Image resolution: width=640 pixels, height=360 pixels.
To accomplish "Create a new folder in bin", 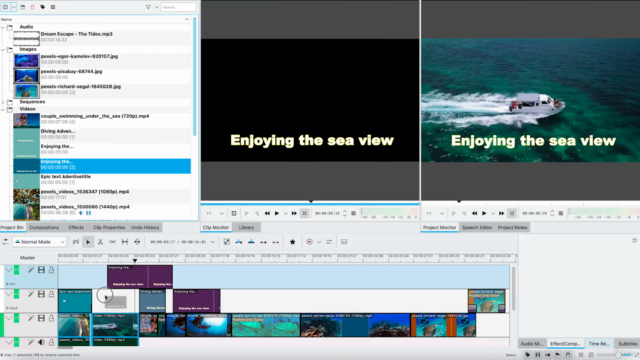I will 23,7.
